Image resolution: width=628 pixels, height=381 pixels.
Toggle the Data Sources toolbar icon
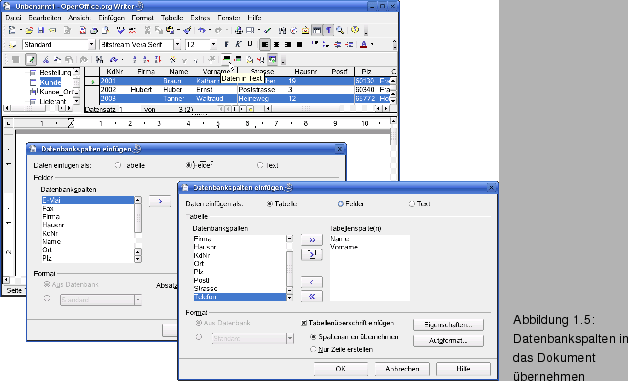[x=317, y=30]
